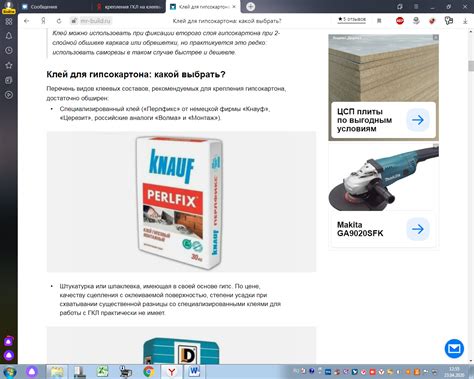Open the Alice icon in the taskbar
This screenshot has height=379, width=474.
[x=32, y=372]
